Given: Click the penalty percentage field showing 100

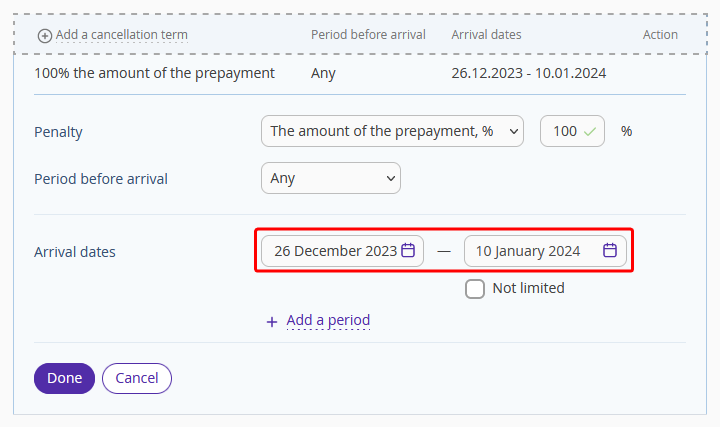Looking at the screenshot, I should click(572, 131).
